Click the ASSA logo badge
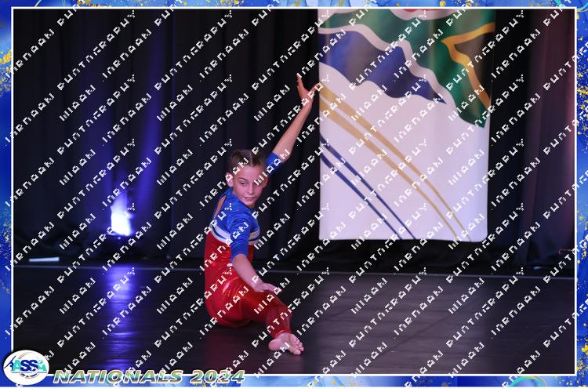The width and height of the screenshot is (588, 392). tap(26, 367)
